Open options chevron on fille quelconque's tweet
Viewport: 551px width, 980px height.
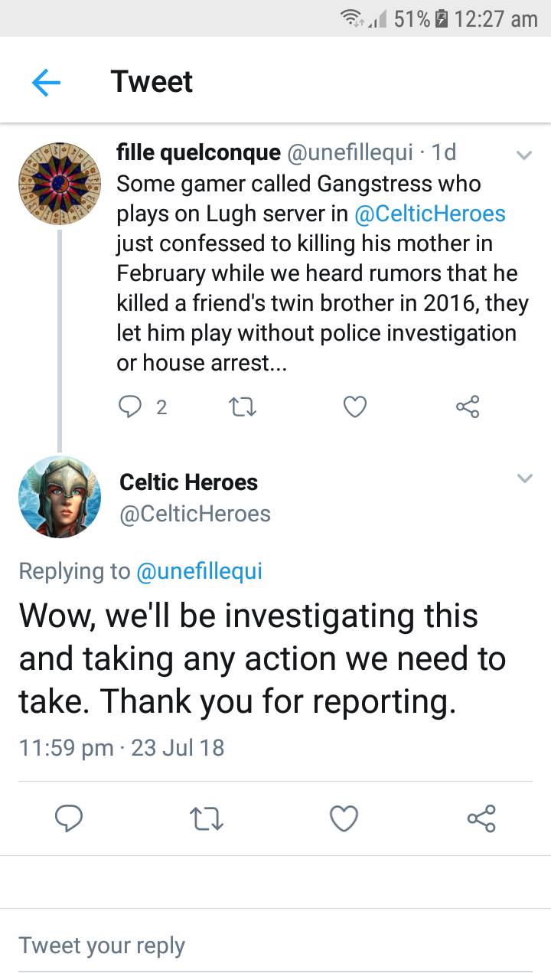[x=524, y=155]
